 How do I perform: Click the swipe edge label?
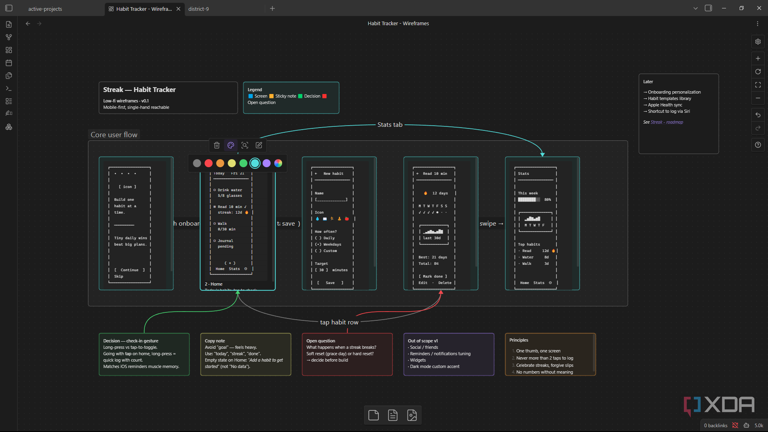click(x=491, y=223)
